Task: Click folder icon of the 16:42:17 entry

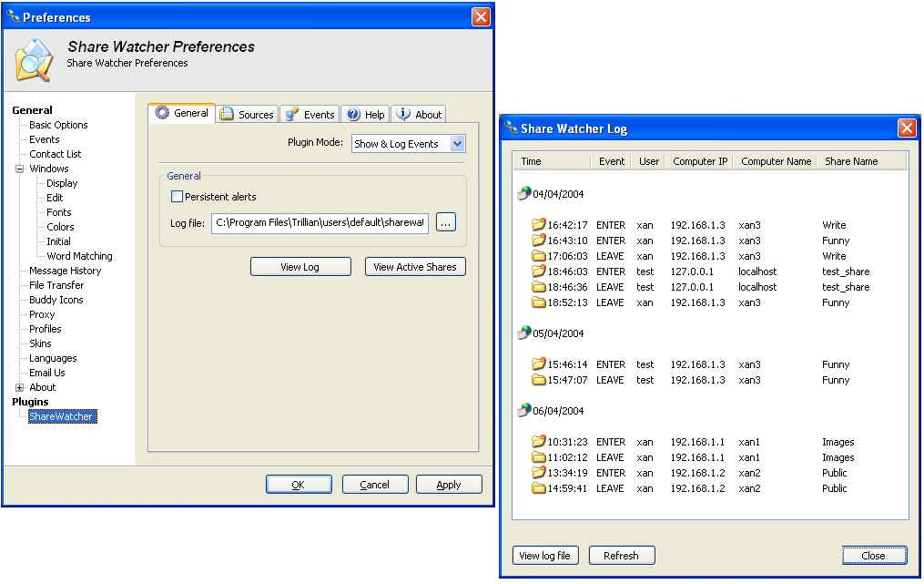Action: click(538, 224)
